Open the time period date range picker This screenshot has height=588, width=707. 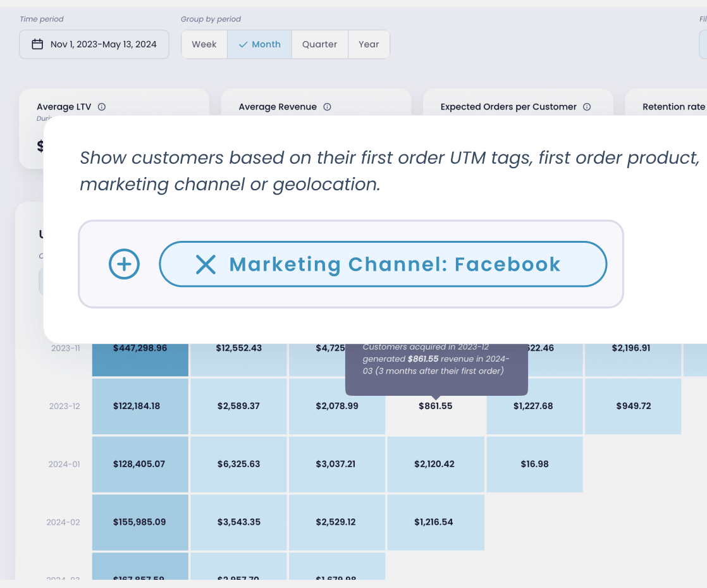pos(94,44)
